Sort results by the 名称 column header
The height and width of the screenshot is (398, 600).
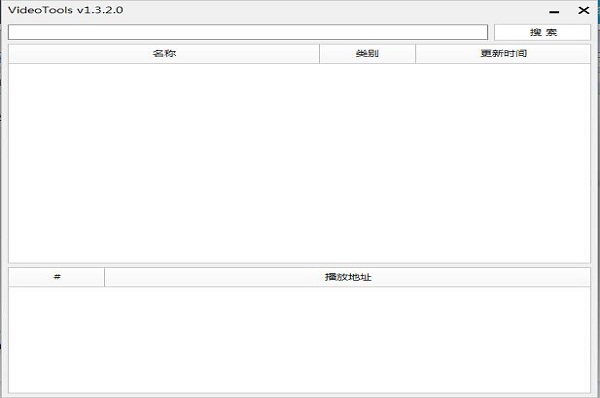[164, 54]
